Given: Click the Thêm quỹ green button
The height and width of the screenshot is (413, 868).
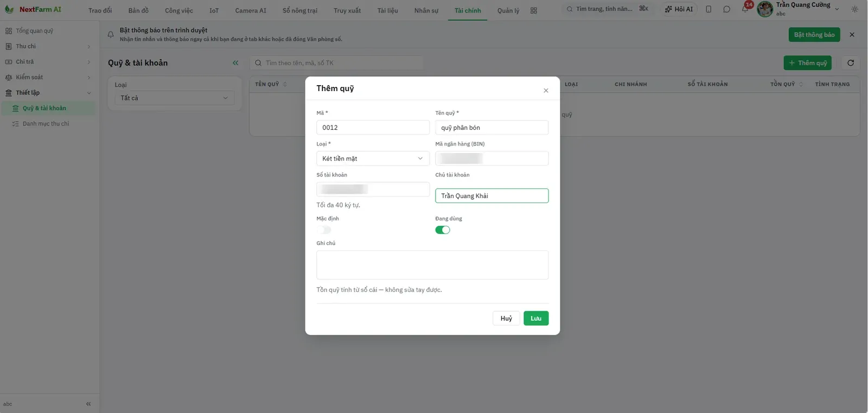Looking at the screenshot, I should (x=807, y=63).
